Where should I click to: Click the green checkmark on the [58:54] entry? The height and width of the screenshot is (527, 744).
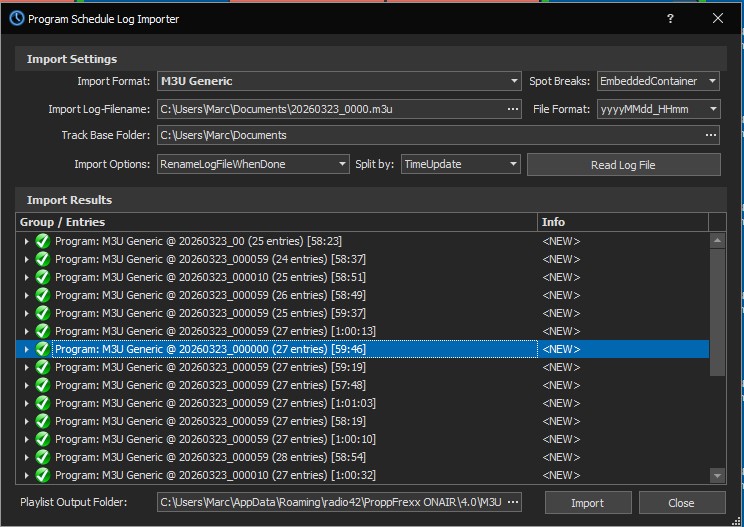(42, 457)
